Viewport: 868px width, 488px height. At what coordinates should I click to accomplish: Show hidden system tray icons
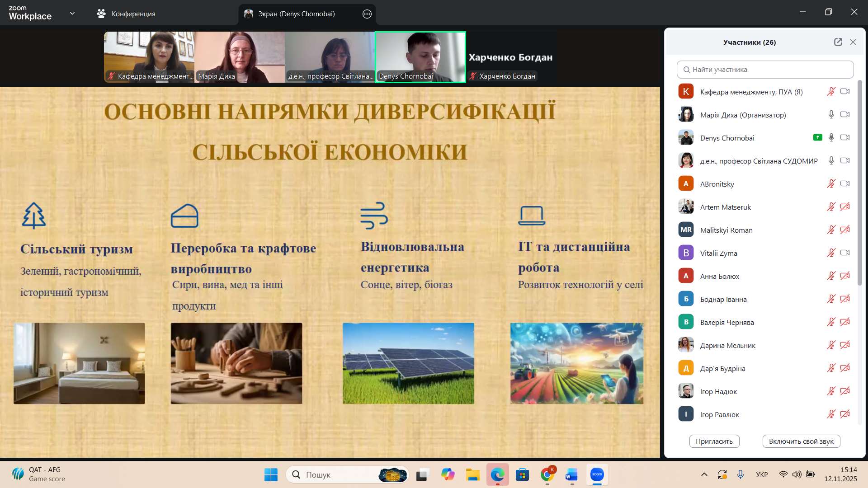click(x=704, y=474)
